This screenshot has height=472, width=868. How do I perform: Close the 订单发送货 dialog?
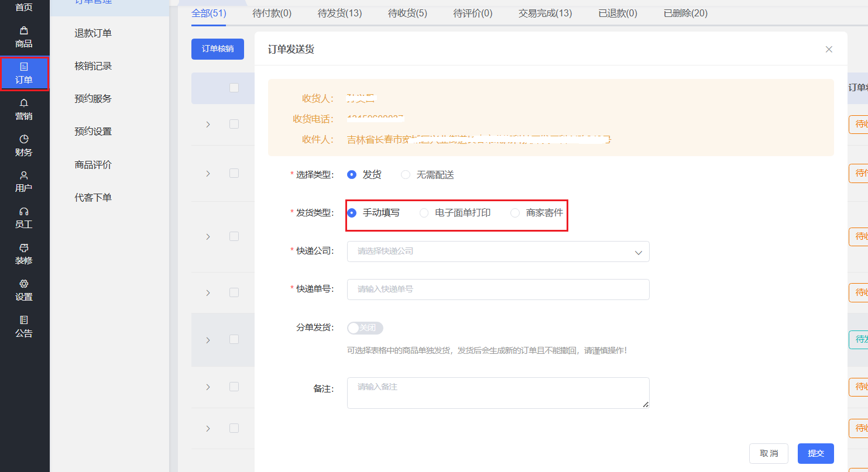click(829, 49)
